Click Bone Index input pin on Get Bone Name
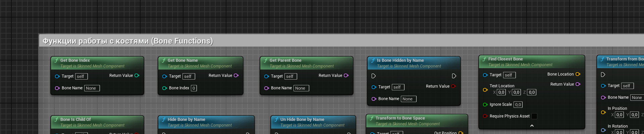This screenshot has height=134, width=644. point(165,88)
